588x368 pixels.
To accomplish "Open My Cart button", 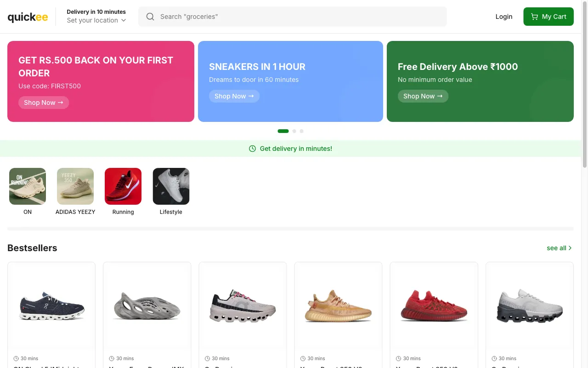I will [x=548, y=17].
